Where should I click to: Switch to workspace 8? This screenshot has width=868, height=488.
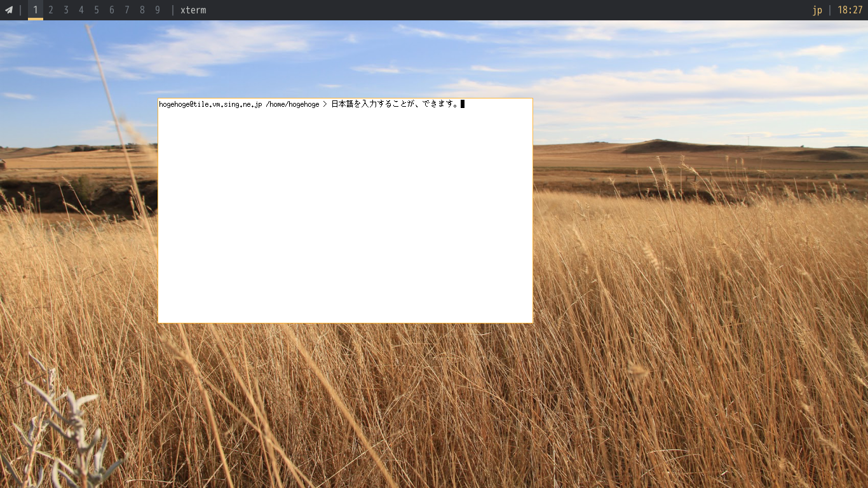coord(142,10)
